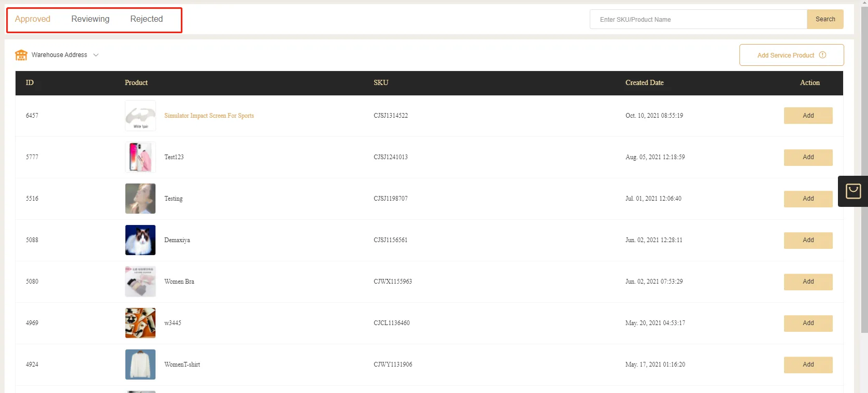868x393 pixels.
Task: Click the w3445 product thumbnail
Action: [x=140, y=323]
